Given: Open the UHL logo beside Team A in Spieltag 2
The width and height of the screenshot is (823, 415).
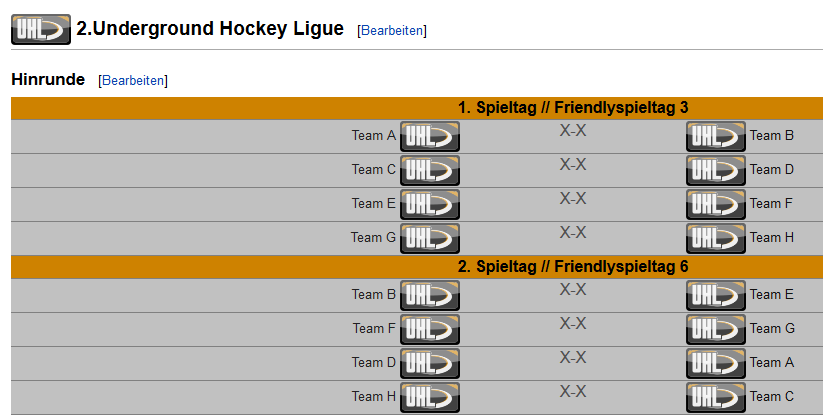Looking at the screenshot, I should click(716, 364).
